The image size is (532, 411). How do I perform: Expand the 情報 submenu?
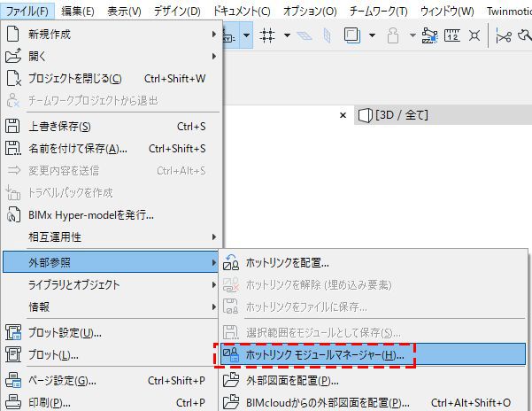pyautogui.click(x=112, y=306)
